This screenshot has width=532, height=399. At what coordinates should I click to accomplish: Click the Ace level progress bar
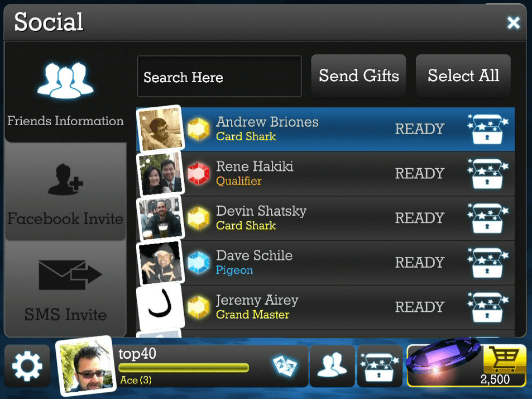(x=184, y=367)
